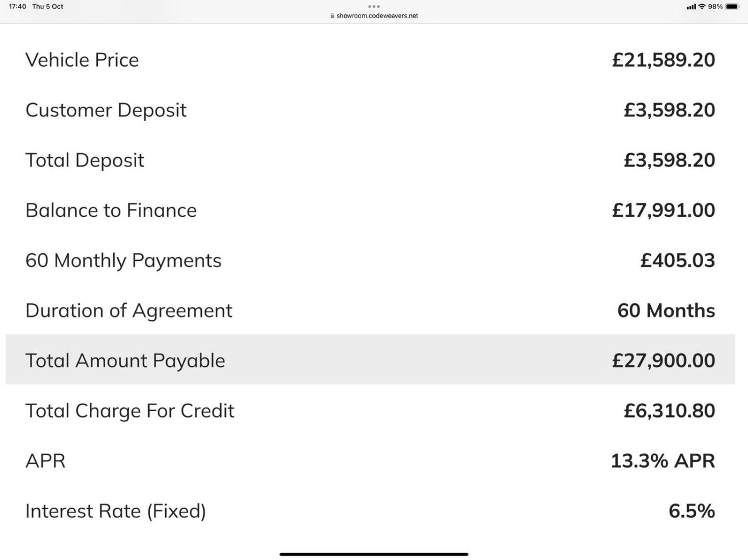The image size is (748, 560).
Task: Click the battery icon in status bar
Action: [732, 6]
